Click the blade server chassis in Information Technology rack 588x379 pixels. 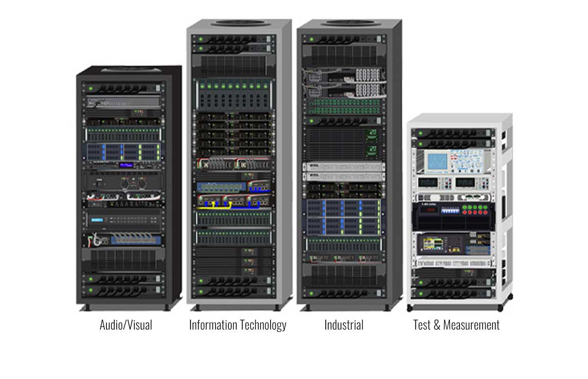tap(234, 95)
